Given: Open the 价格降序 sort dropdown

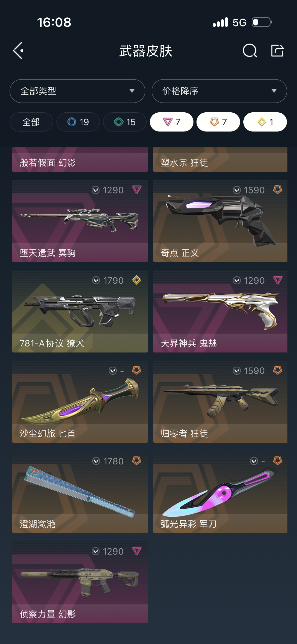Looking at the screenshot, I should pyautogui.click(x=219, y=91).
